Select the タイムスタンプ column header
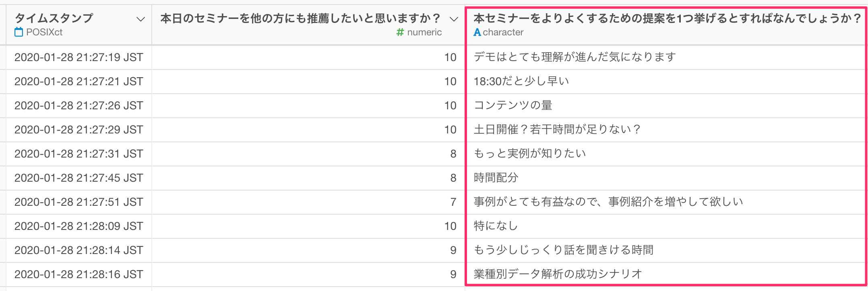The height and width of the screenshot is (291, 868). point(79,25)
